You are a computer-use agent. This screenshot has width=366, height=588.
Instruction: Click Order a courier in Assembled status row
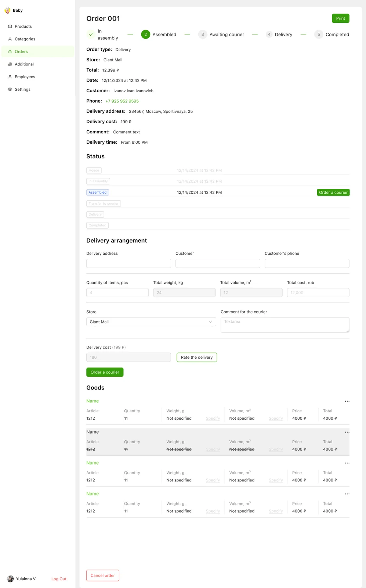[333, 193]
